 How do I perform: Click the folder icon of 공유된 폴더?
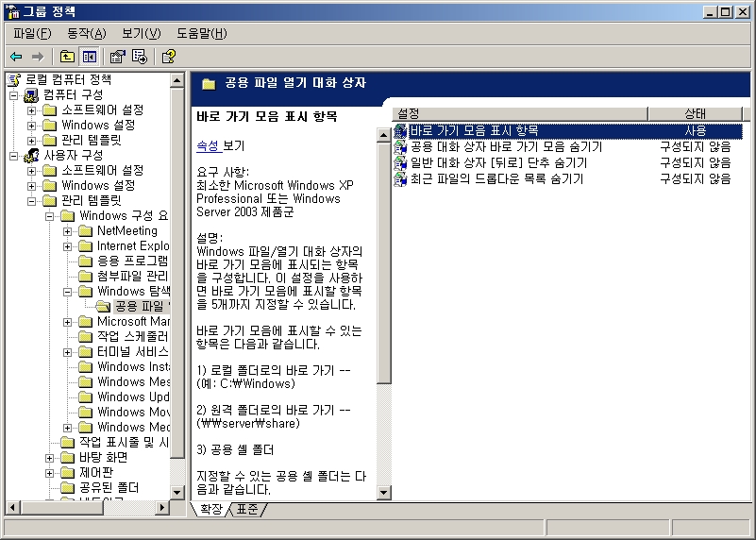coord(68,488)
